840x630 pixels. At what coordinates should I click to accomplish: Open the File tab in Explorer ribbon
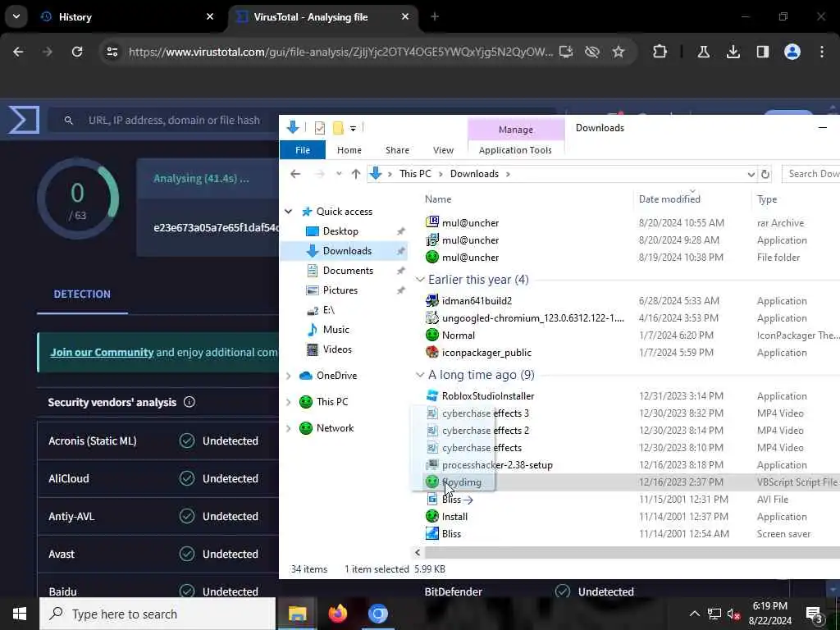pos(303,150)
